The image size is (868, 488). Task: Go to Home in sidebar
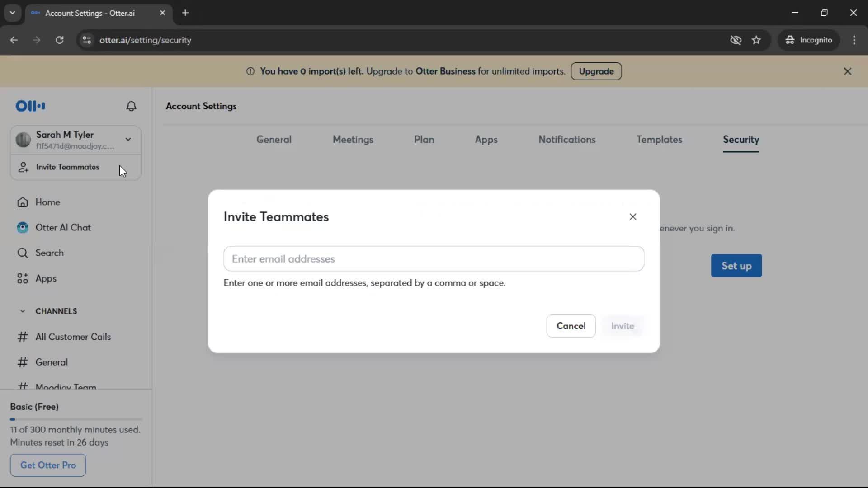(47, 202)
